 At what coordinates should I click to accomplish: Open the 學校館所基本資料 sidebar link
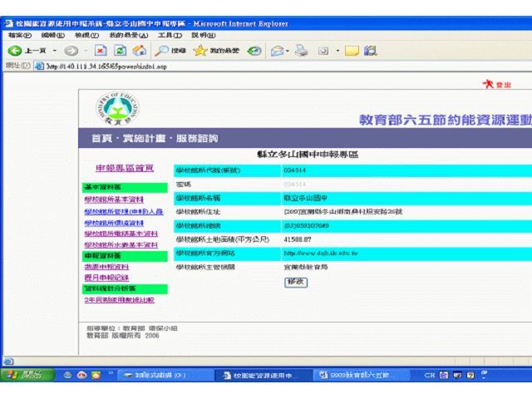pos(113,199)
